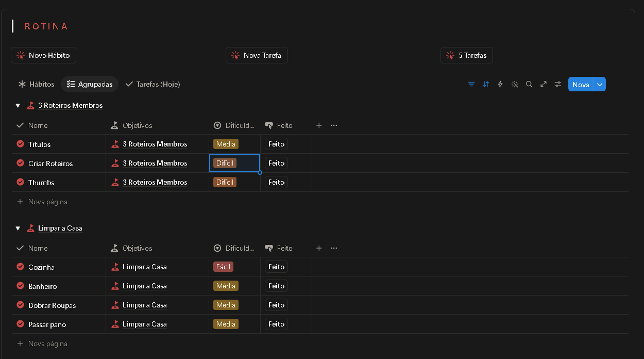Viewport: 644px width, 359px height.
Task: Open view settings sliders icon
Action: [558, 84]
